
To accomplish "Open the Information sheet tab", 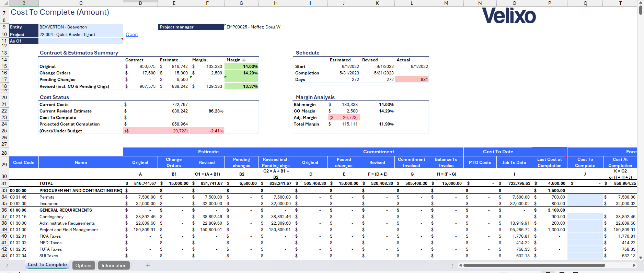I will [x=114, y=265].
